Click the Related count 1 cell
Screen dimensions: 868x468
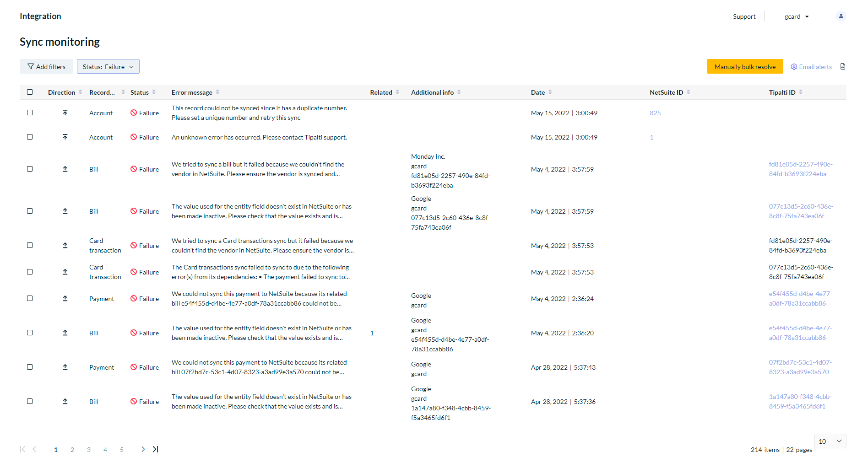372,333
